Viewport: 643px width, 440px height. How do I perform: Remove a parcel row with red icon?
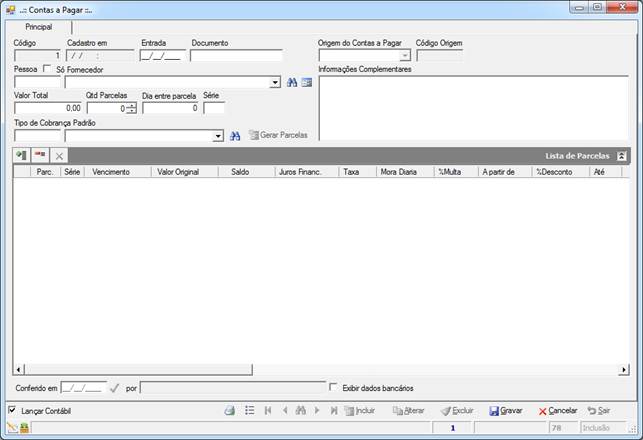click(x=40, y=155)
